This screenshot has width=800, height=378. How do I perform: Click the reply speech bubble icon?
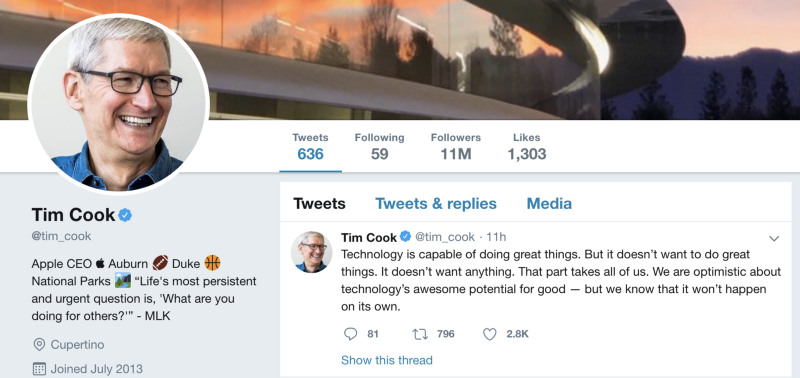(351, 334)
